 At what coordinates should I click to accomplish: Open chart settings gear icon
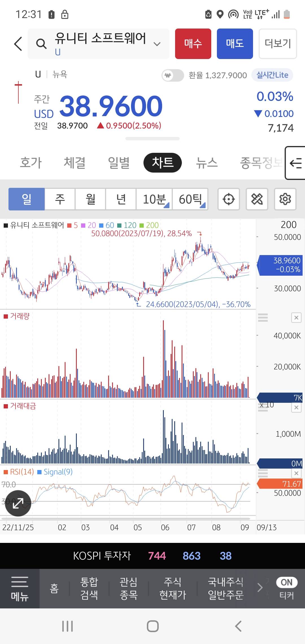pos(285,199)
